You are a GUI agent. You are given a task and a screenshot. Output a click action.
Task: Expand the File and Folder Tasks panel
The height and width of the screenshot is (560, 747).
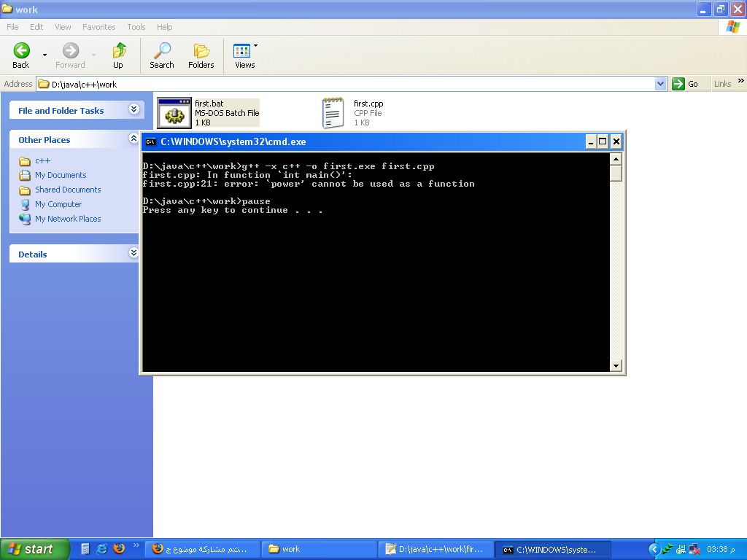134,109
